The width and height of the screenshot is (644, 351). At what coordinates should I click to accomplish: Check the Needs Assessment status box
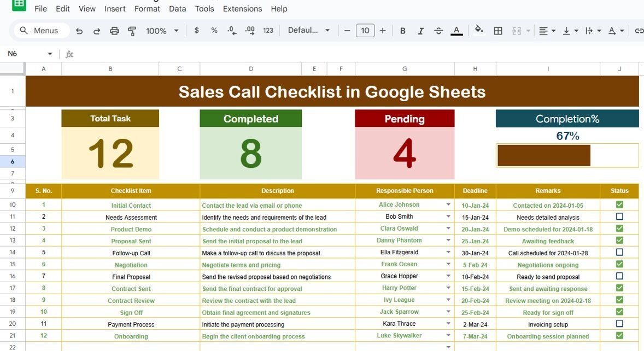pyautogui.click(x=619, y=217)
